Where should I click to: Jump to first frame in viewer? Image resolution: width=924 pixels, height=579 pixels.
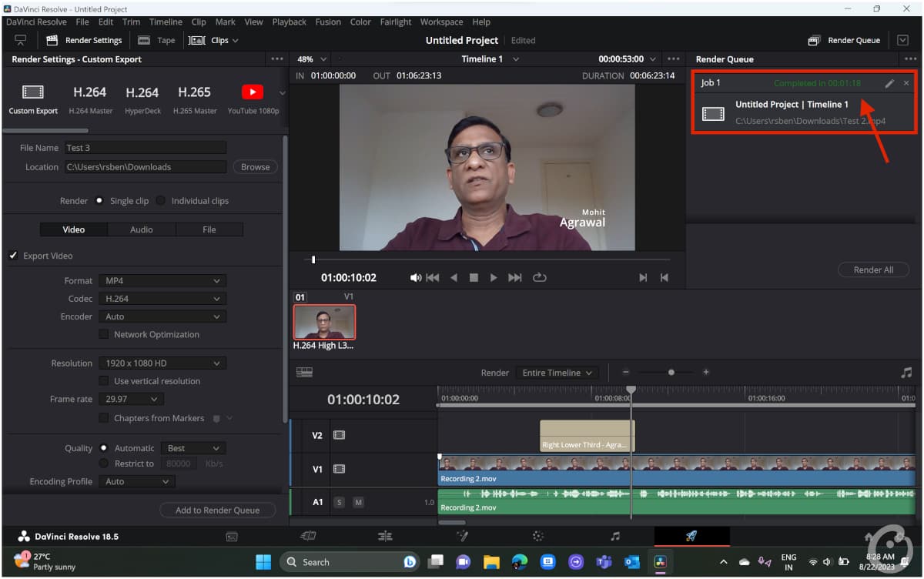[433, 278]
